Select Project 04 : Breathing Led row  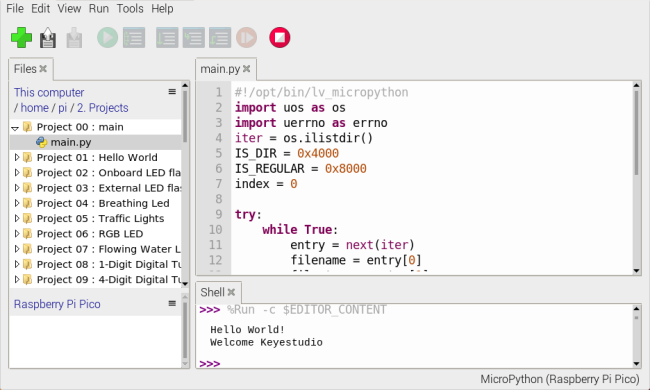click(x=95, y=203)
